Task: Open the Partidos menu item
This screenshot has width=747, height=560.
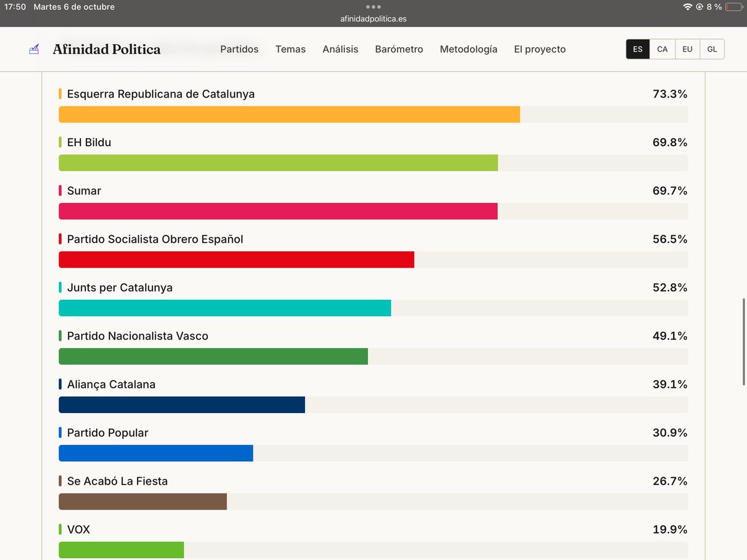Action: point(240,49)
